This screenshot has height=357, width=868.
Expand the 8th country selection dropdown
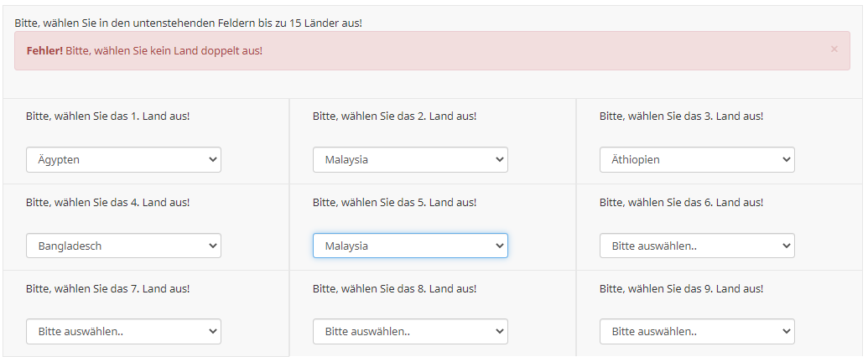pos(410,331)
